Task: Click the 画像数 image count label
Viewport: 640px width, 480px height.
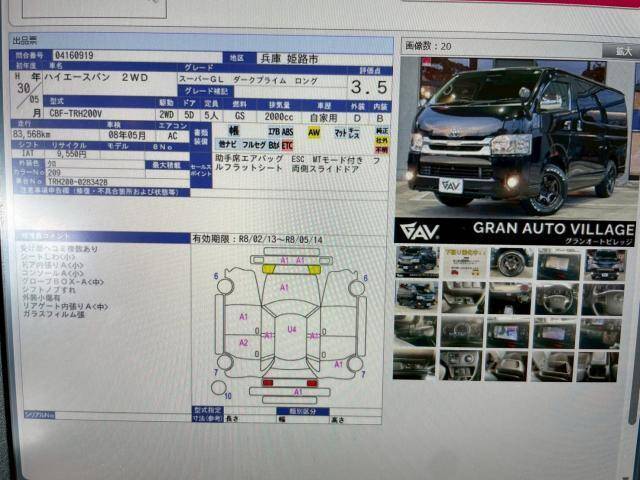Action: point(427,46)
